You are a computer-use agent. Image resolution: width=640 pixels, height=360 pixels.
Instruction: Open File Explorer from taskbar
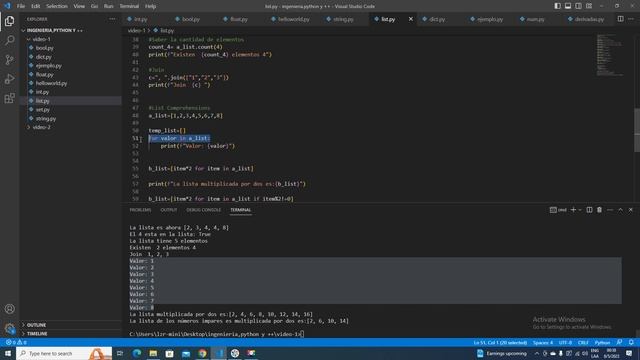click(153, 353)
